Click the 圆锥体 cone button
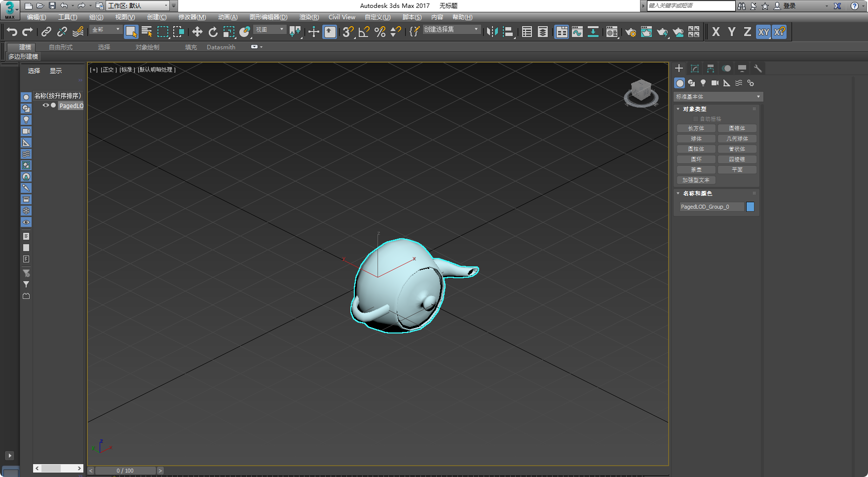The width and height of the screenshot is (868, 477). coord(737,128)
